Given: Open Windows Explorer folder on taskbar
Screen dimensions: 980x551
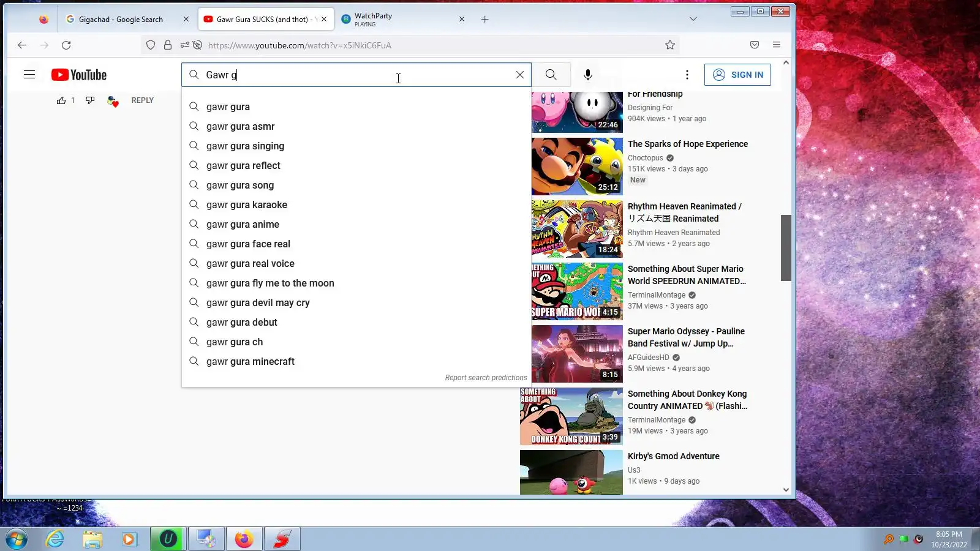Looking at the screenshot, I should click(x=92, y=539).
